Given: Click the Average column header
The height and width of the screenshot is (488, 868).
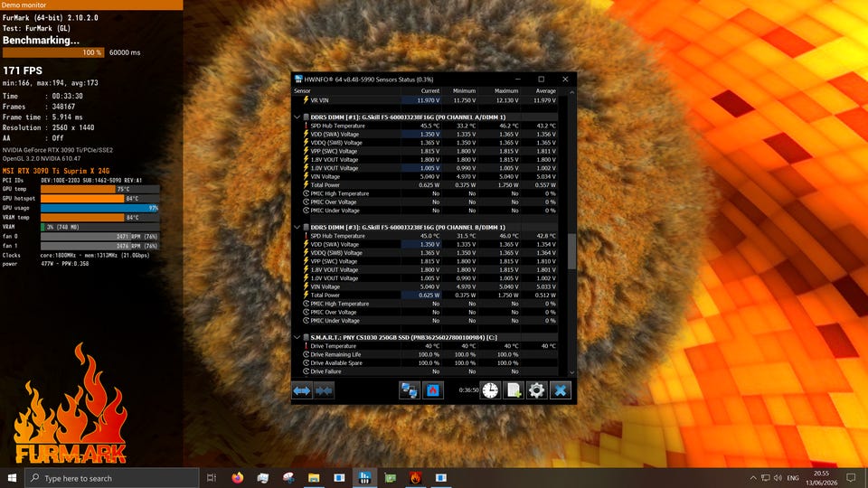Looking at the screenshot, I should 539,90.
